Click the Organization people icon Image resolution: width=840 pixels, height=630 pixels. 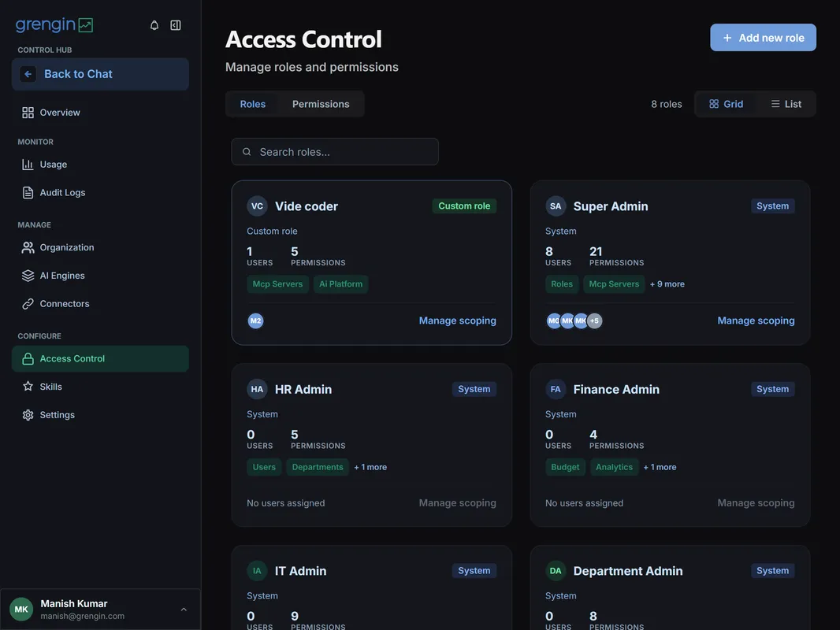click(x=28, y=247)
